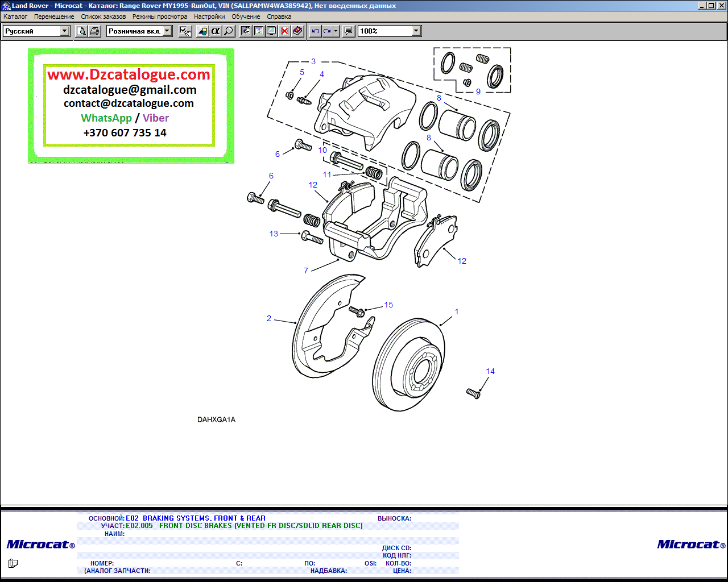Open the Обучение menu
This screenshot has width=728, height=582.
point(246,16)
